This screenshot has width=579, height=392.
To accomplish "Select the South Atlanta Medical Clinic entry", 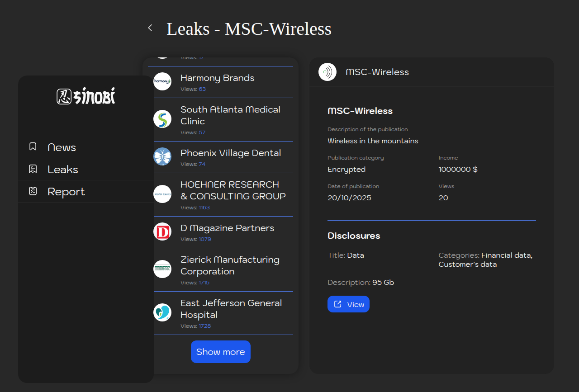I will 230,115.
